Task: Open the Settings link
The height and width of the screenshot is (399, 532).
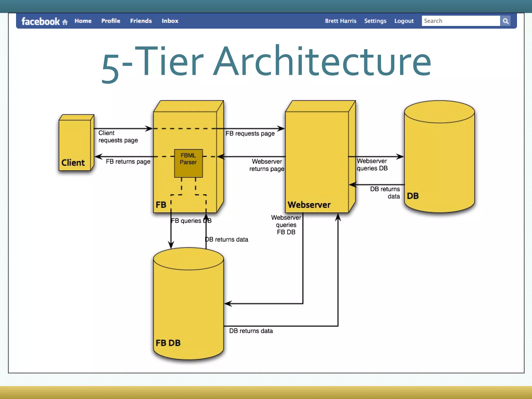Action: [375, 21]
